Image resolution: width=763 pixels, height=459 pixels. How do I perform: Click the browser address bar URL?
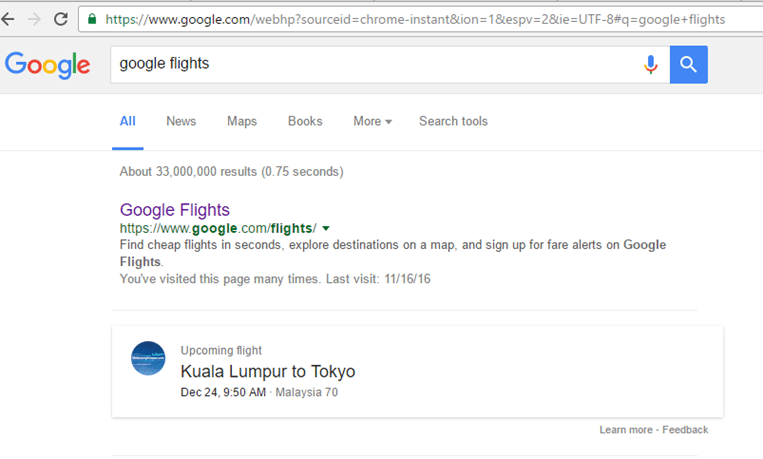(x=415, y=19)
